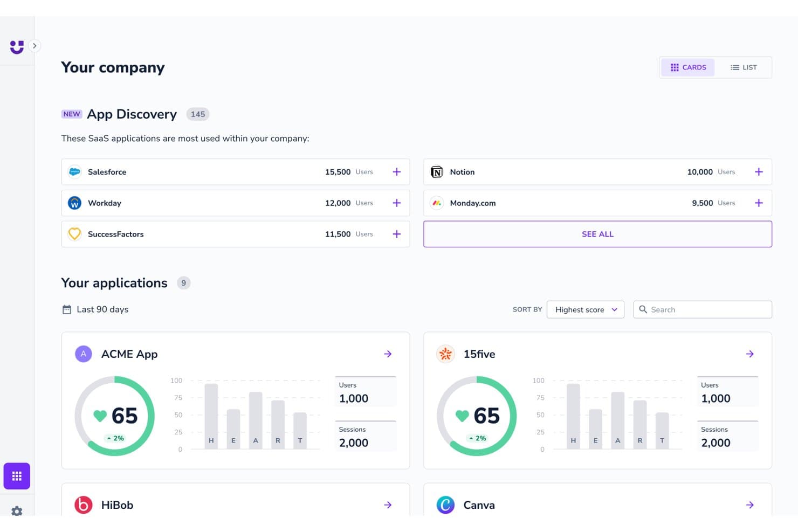This screenshot has height=532, width=798.
Task: Click the E bar in ACME App chart
Action: click(233, 429)
